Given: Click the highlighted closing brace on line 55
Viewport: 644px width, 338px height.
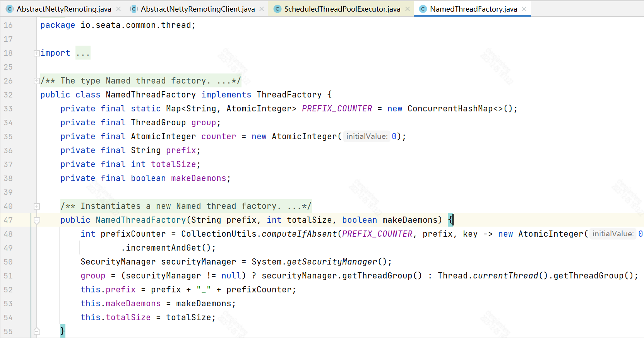Looking at the screenshot, I should (x=63, y=331).
